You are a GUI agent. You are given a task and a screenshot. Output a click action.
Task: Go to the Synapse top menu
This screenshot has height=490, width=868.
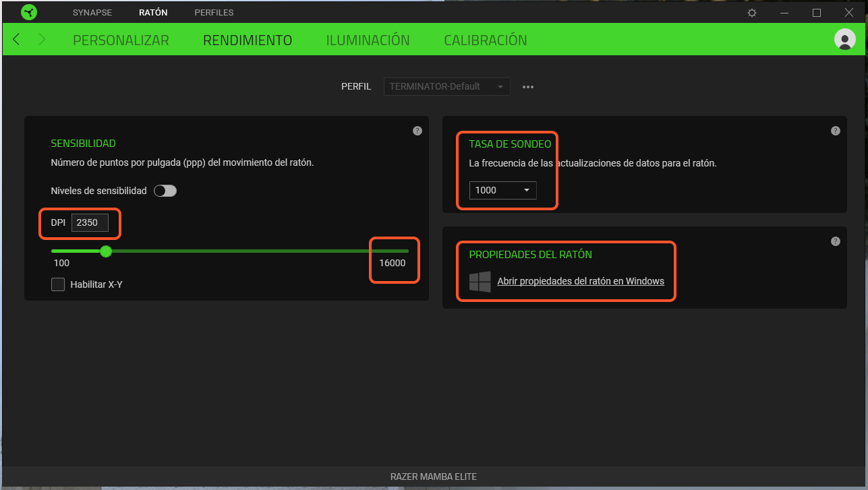[x=92, y=13]
